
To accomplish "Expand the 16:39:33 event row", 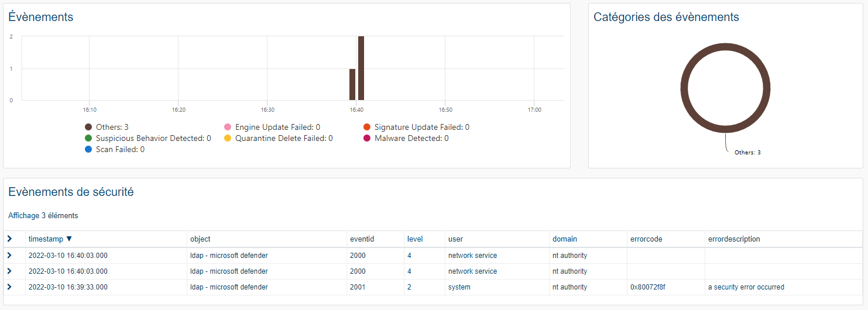I will 9,287.
